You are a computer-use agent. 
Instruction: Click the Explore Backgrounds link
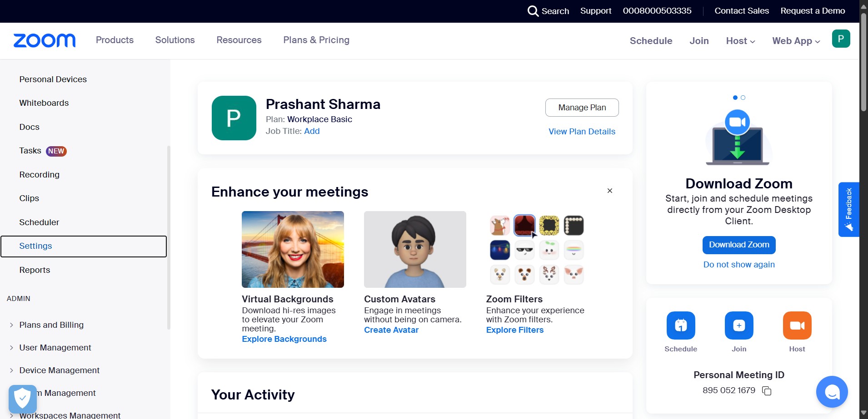284,339
